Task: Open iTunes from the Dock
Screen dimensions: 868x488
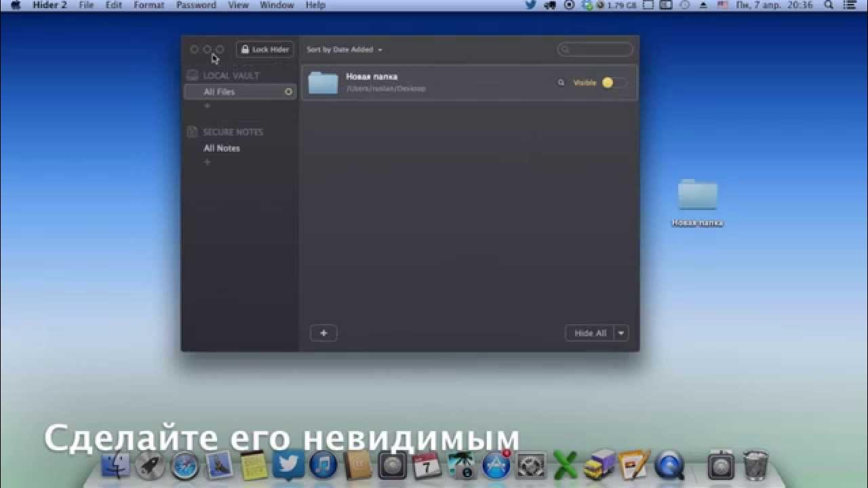Action: point(323,466)
